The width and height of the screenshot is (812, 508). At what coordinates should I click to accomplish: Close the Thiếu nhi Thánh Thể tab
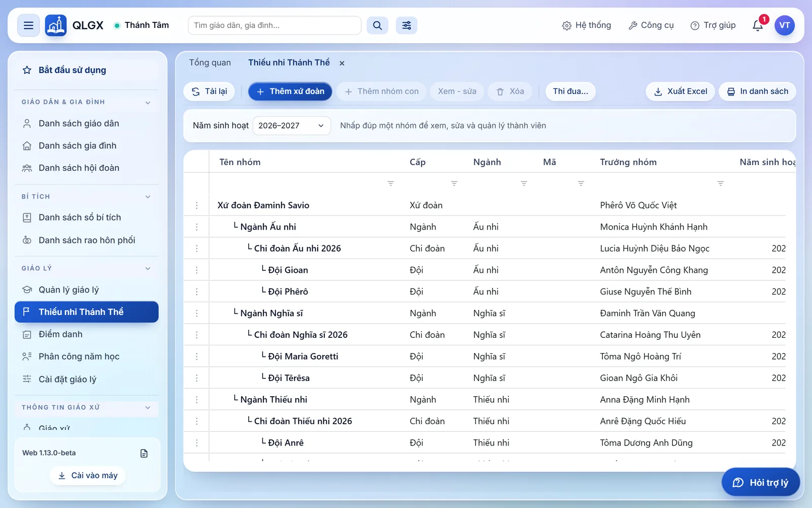tap(342, 63)
